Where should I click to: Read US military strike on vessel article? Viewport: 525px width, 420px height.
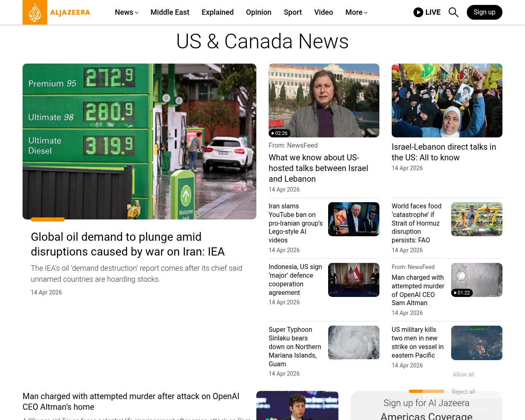tap(418, 342)
